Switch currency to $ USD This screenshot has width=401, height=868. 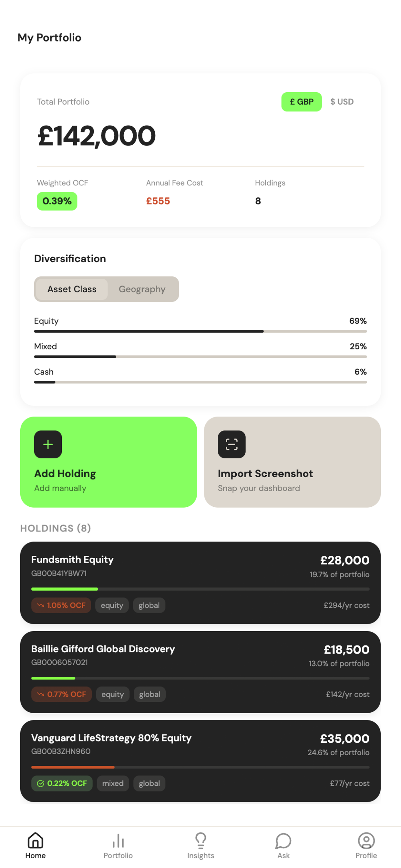pyautogui.click(x=342, y=102)
